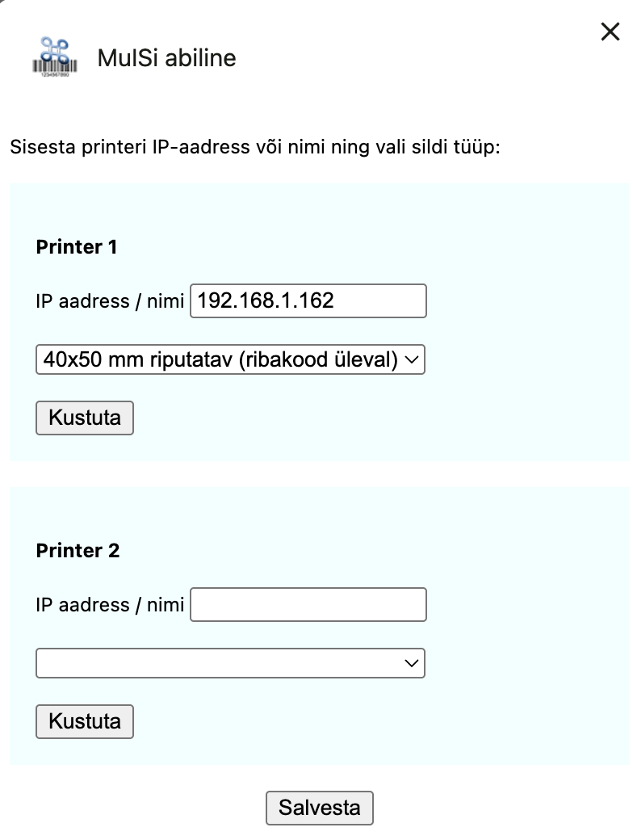Image resolution: width=633 pixels, height=840 pixels.
Task: Delete Printer 2 with its Kustuta button
Action: [85, 721]
